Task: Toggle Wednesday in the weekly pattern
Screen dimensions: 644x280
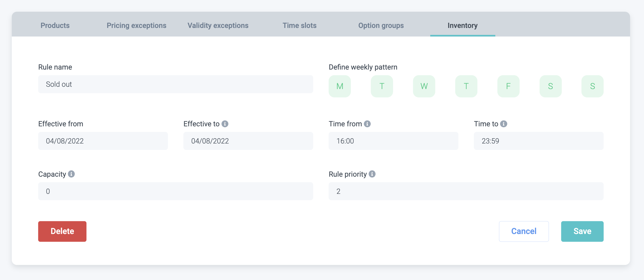Action: point(424,86)
